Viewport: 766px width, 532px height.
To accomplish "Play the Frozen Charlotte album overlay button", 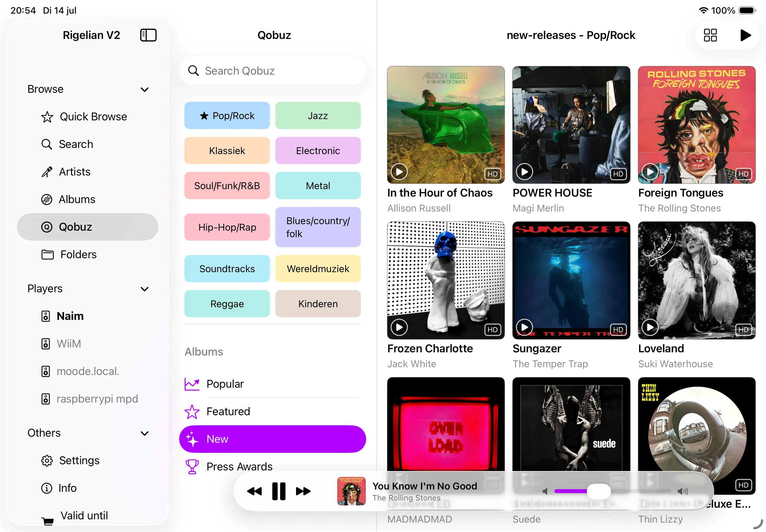I will pos(399,327).
